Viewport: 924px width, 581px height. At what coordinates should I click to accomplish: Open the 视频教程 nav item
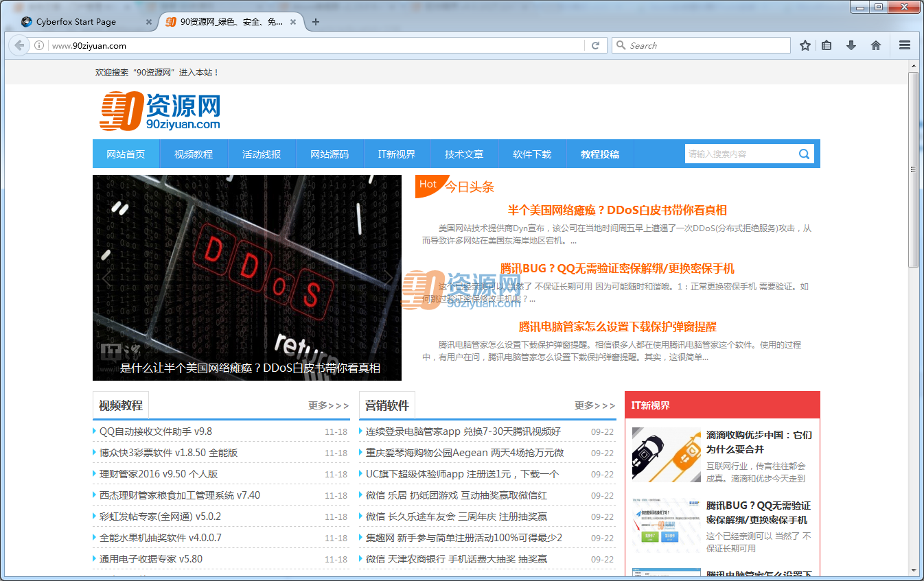[x=194, y=154]
